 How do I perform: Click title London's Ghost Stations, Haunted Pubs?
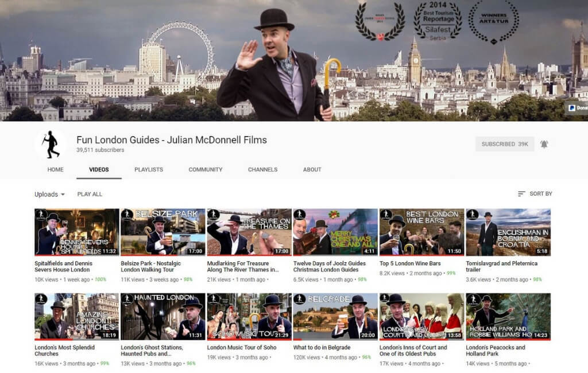click(152, 351)
